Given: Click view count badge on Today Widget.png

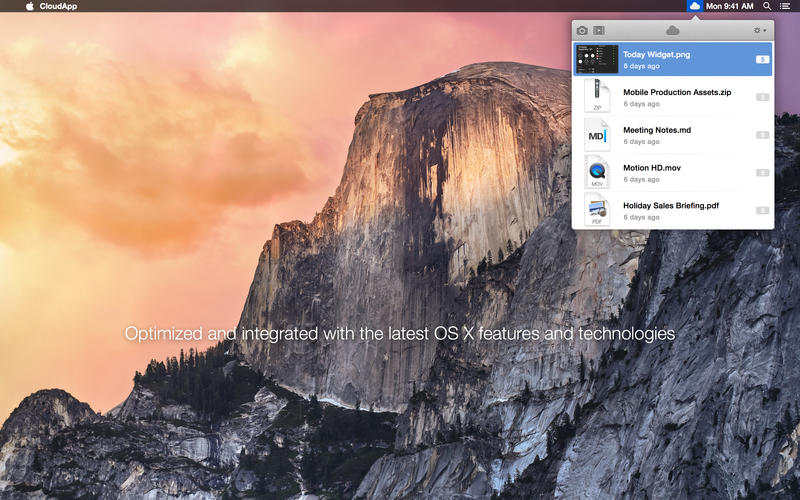Looking at the screenshot, I should click(762, 60).
